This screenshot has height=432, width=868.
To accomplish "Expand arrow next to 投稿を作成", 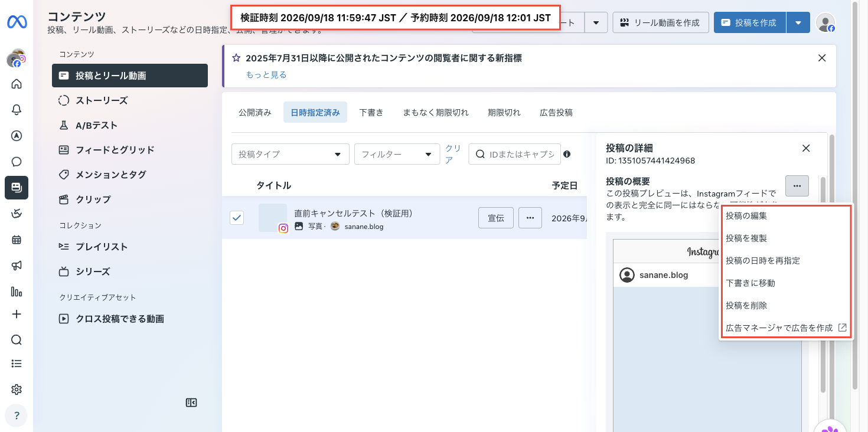I will 798,22.
